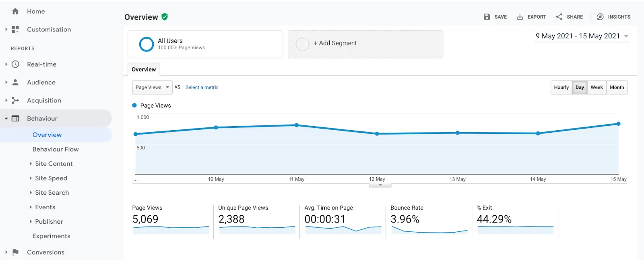Viewport: 644px width, 260px height.
Task: Click the % Exit 44.29% sparkline
Action: pos(516,230)
